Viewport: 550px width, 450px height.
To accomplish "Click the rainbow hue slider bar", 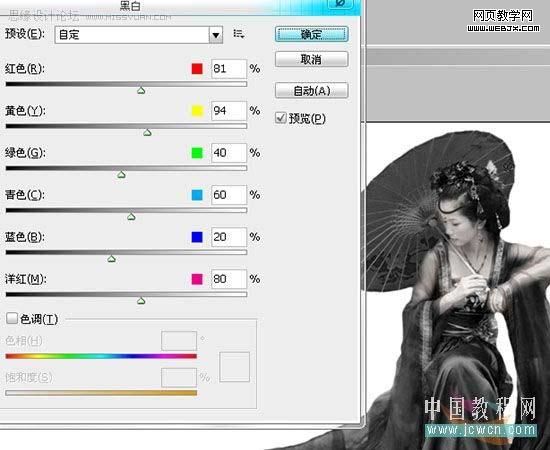I will [101, 356].
